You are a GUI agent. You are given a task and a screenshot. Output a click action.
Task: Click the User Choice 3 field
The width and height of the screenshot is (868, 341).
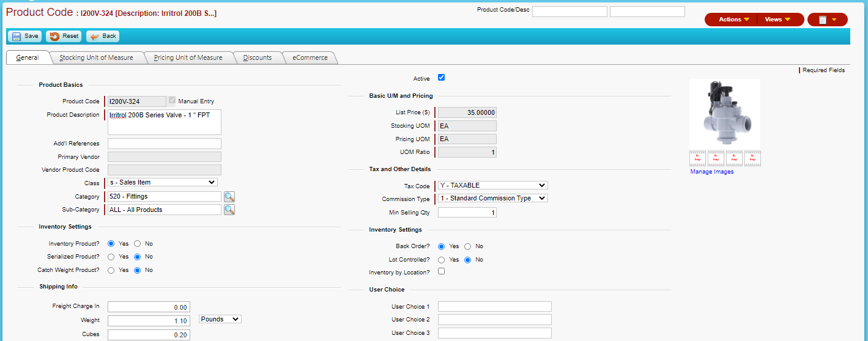pos(495,333)
